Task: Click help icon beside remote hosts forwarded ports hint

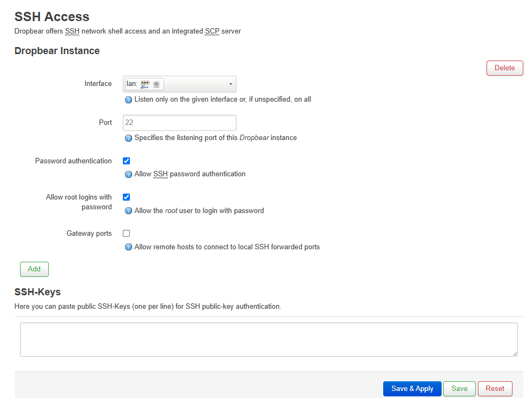Action: coord(128,247)
